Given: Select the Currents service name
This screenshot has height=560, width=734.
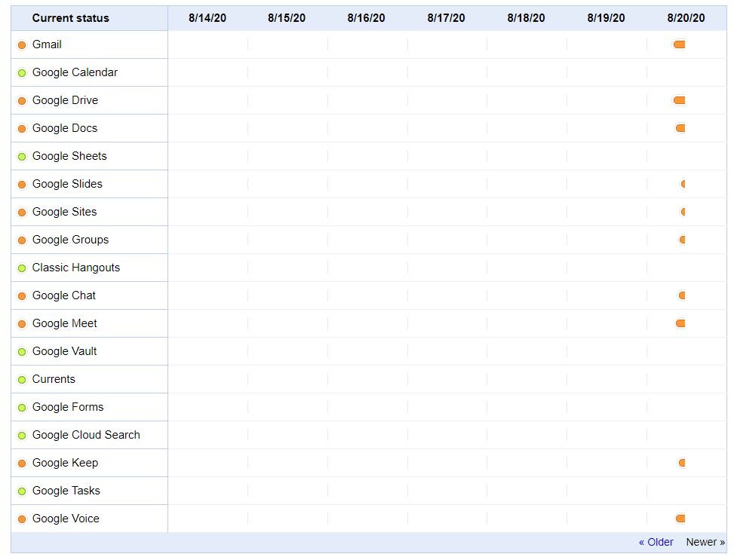Looking at the screenshot, I should pyautogui.click(x=54, y=379).
